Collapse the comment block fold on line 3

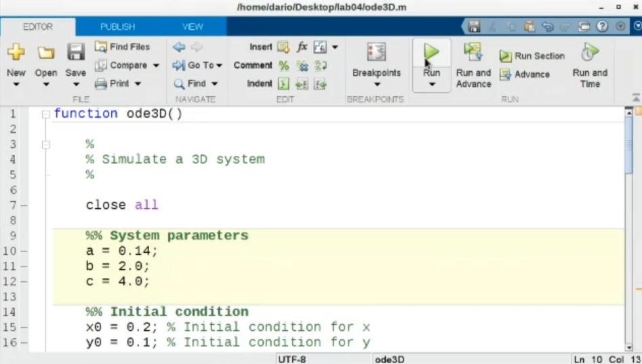point(45,144)
